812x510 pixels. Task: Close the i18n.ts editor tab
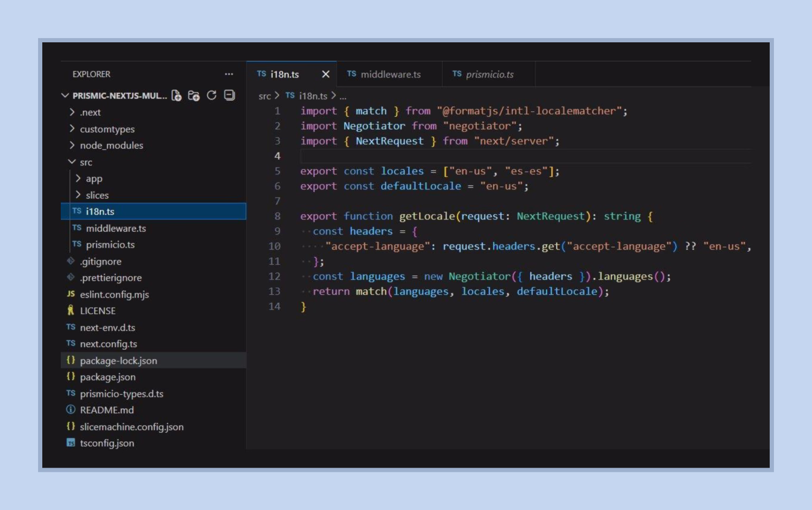click(326, 74)
